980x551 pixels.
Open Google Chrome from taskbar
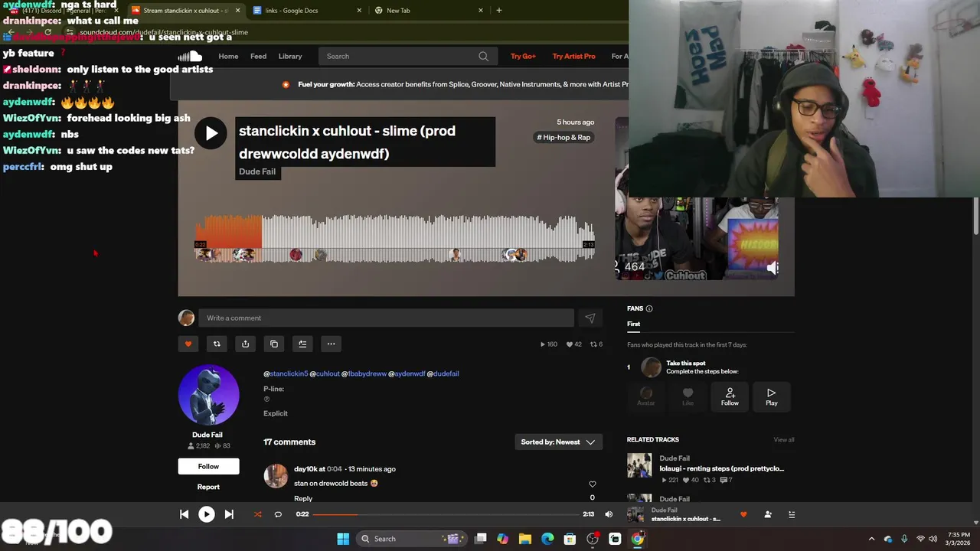[637, 539]
